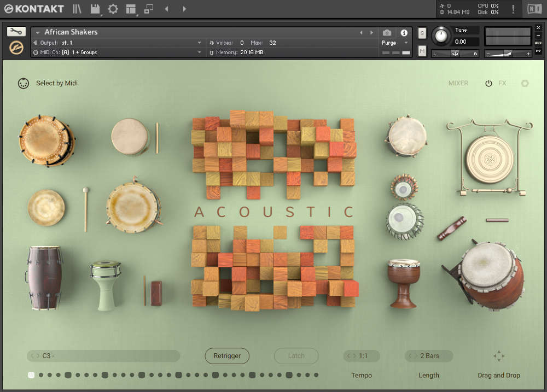The width and height of the screenshot is (547, 392).
Task: Toggle the FX power button
Action: (x=488, y=83)
